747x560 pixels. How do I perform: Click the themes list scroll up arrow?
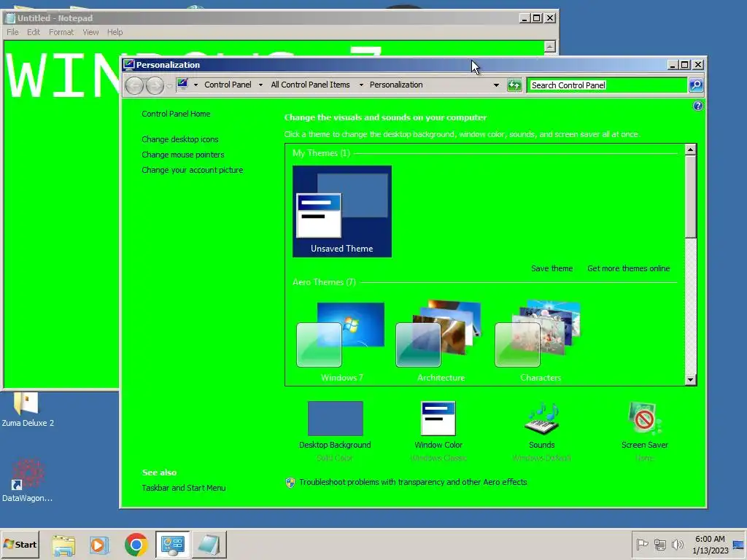coord(691,149)
